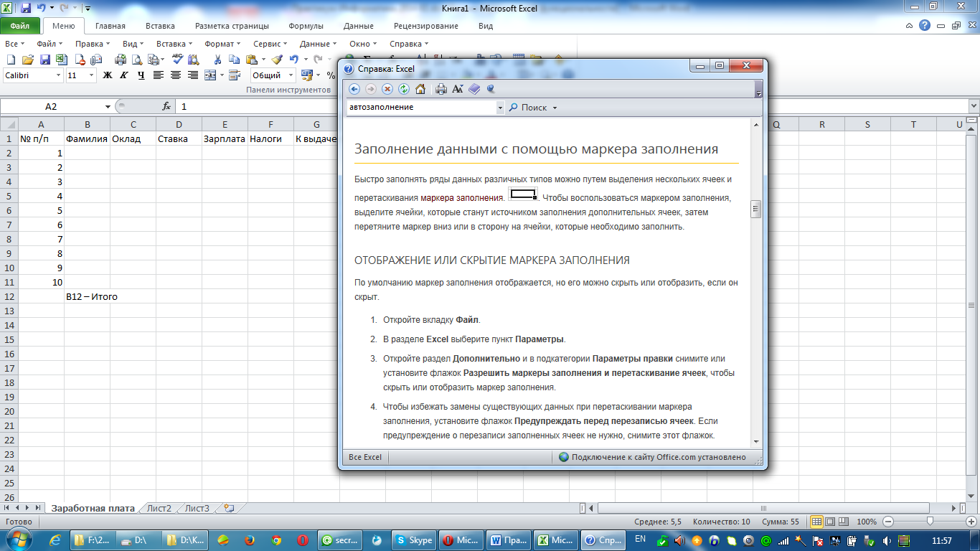Align text right in toolbar
The width and height of the screenshot is (980, 551).
(193, 75)
